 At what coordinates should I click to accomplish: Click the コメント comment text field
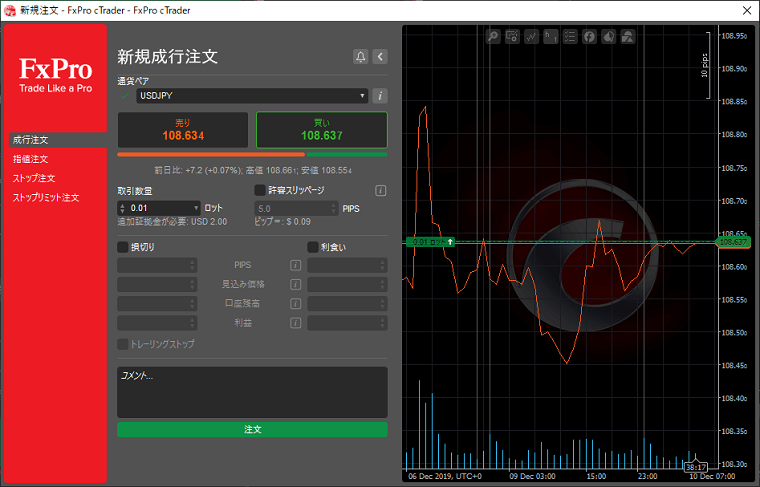252,392
